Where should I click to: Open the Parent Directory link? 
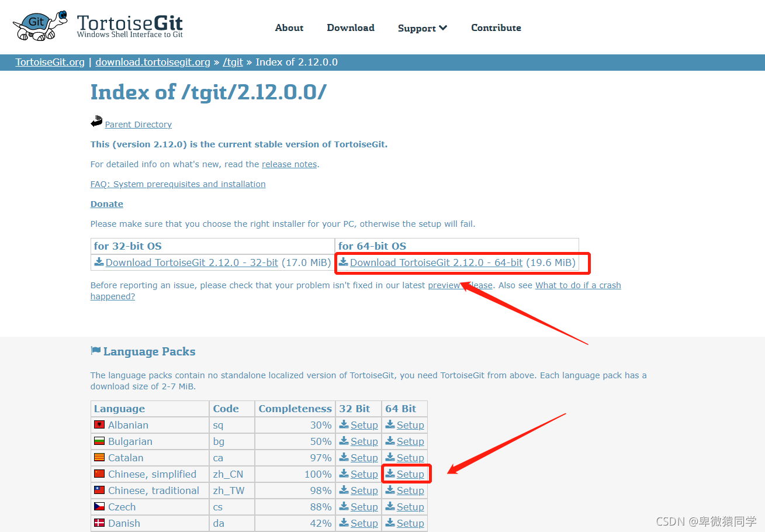pyautogui.click(x=139, y=125)
